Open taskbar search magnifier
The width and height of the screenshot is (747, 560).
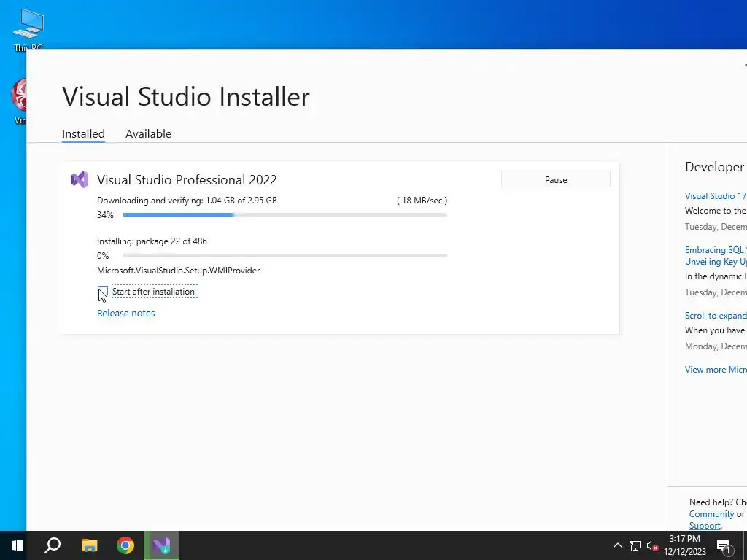click(53, 545)
